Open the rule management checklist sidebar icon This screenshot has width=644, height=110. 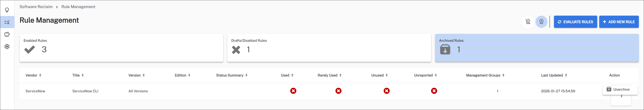pyautogui.click(x=7, y=22)
